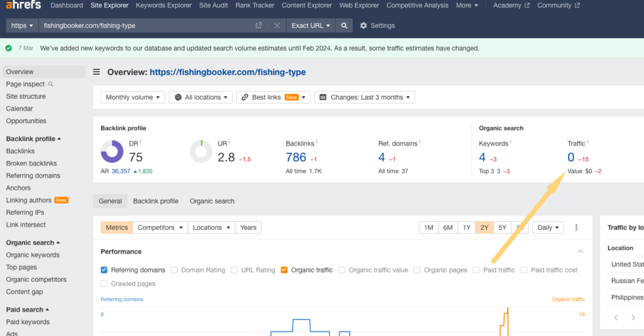
Task: Click the Ahrefs logo
Action: 23,4
